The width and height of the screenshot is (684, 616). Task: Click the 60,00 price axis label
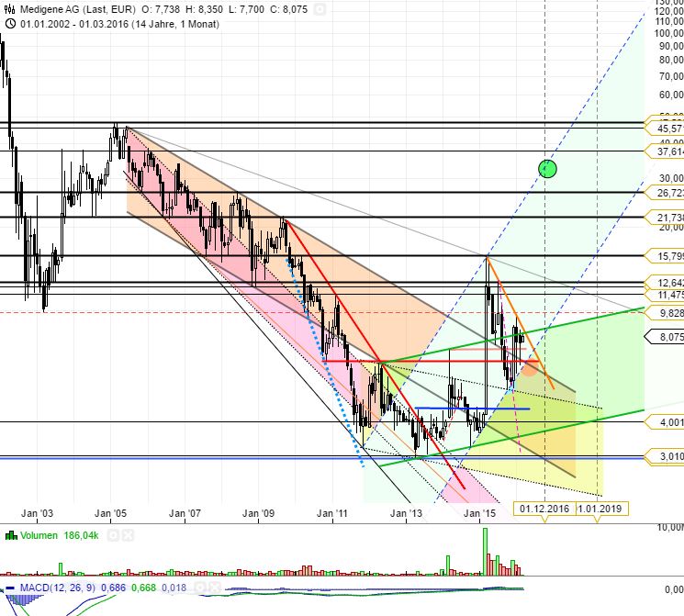(x=671, y=95)
